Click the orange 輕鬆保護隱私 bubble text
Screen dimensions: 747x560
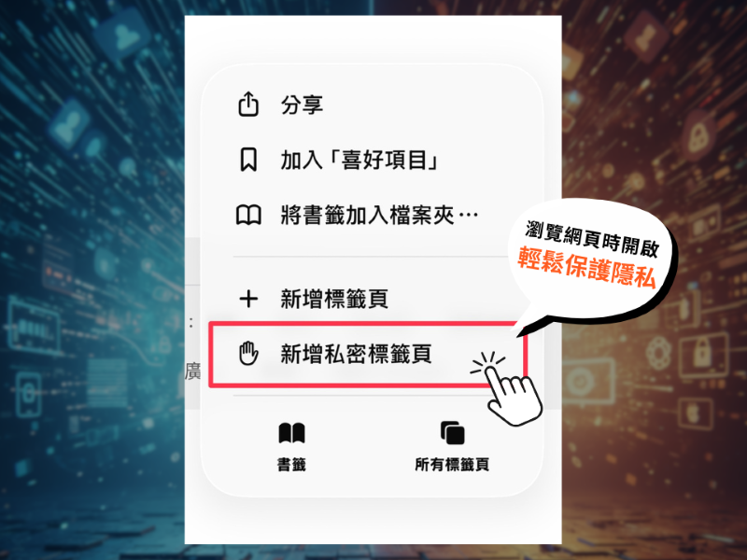coord(587,268)
